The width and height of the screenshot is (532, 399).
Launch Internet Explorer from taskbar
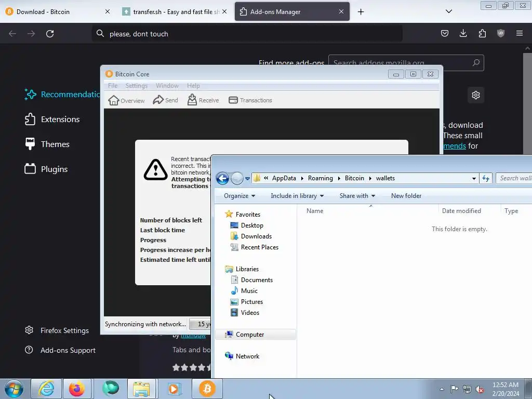46,389
